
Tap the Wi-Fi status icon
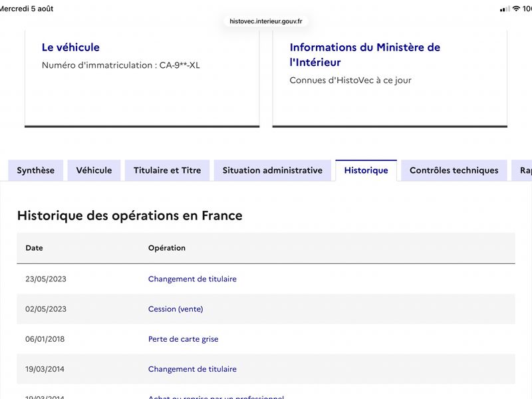point(516,9)
